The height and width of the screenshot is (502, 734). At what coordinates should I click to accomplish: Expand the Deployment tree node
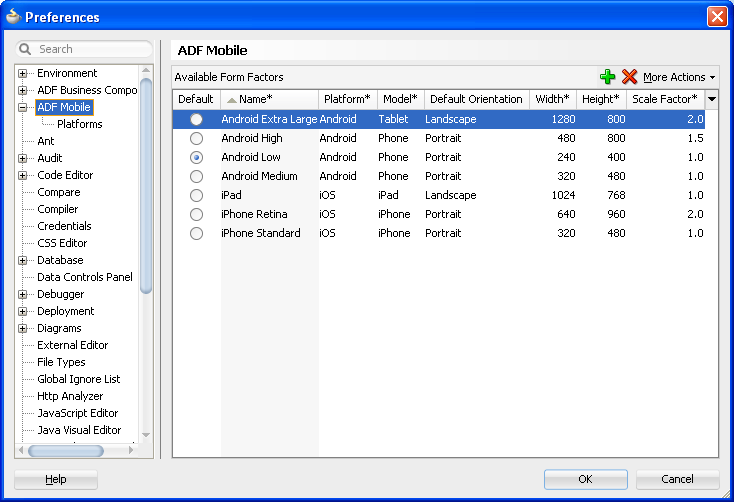[22, 311]
